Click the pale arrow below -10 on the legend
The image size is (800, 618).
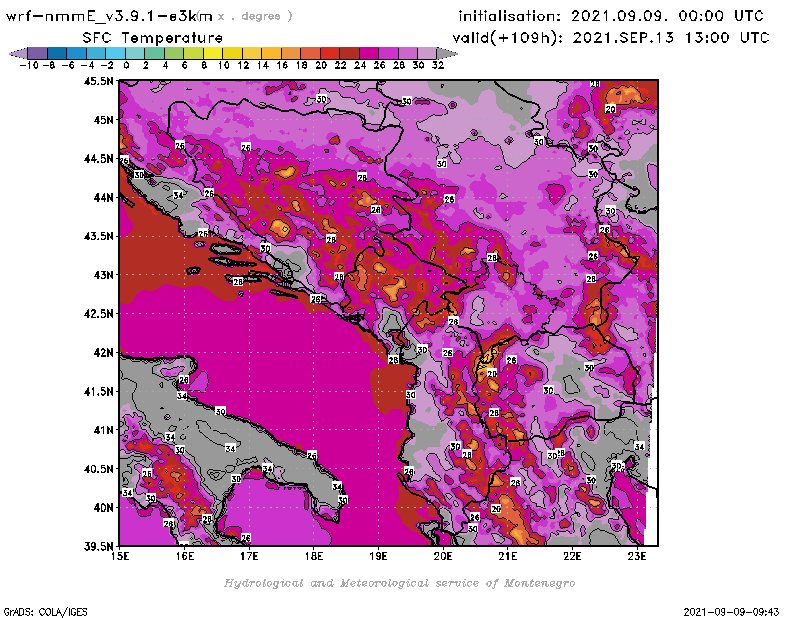coord(18,53)
